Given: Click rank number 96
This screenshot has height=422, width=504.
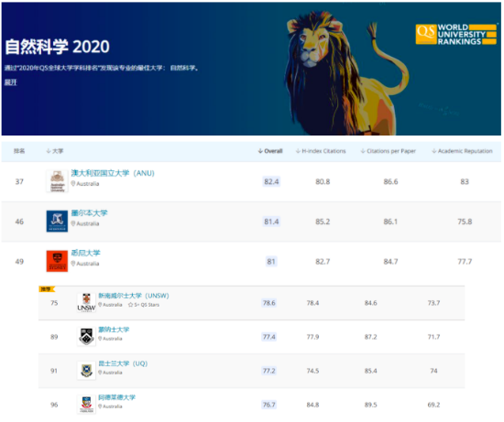Looking at the screenshot, I should (x=54, y=405).
